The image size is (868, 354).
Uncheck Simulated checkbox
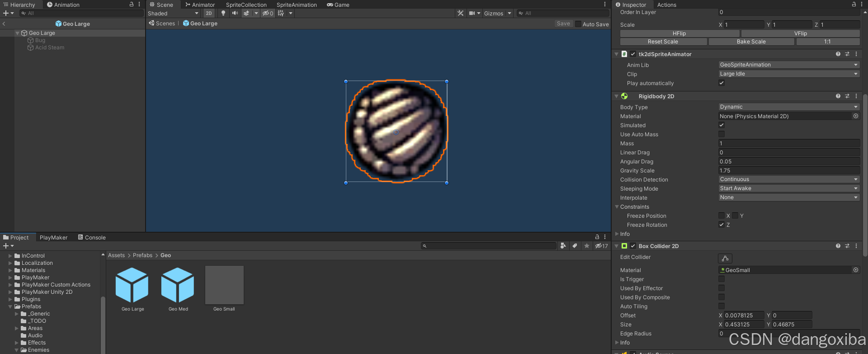[x=722, y=125]
